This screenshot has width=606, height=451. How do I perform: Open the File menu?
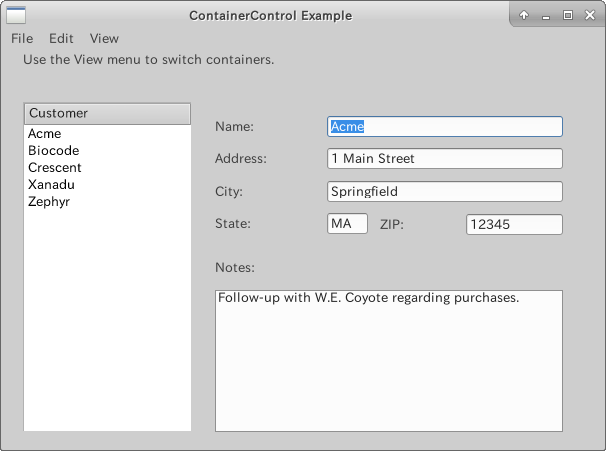(22, 39)
